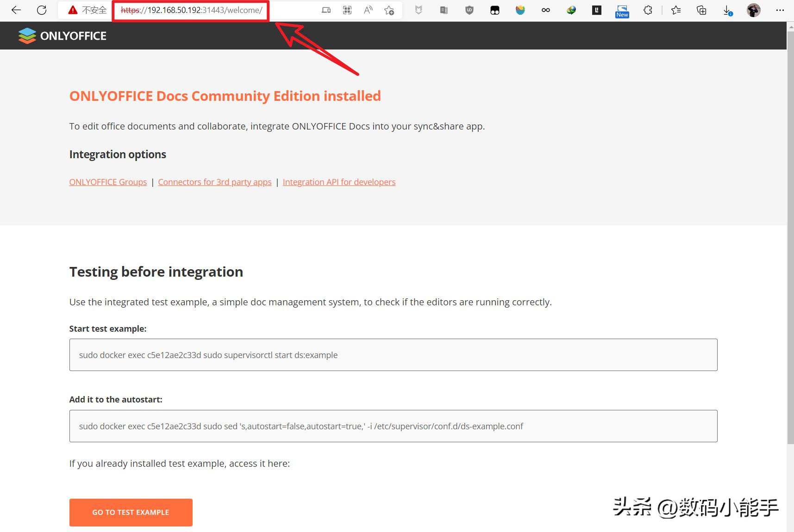Click the 'Integration options' heading
Image resolution: width=794 pixels, height=532 pixels.
click(118, 155)
